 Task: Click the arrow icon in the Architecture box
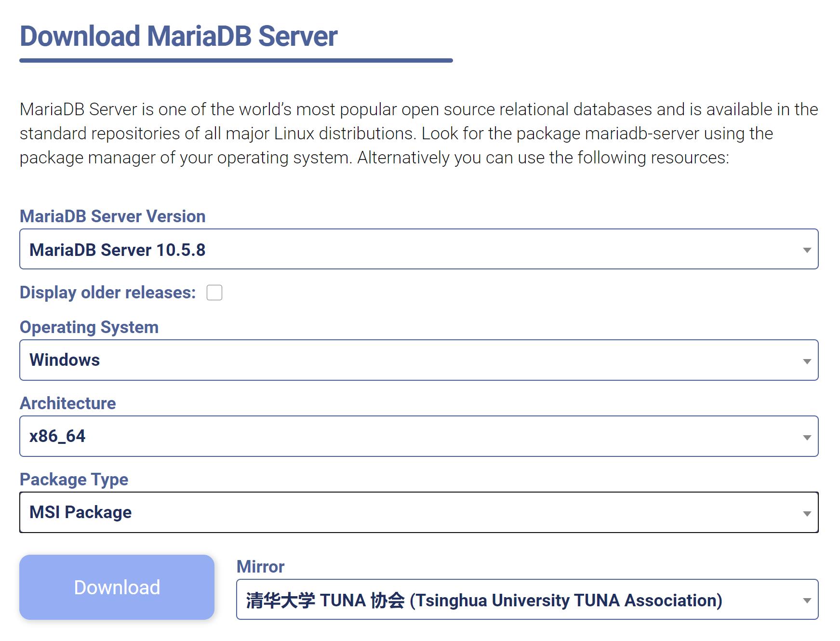[x=807, y=437]
